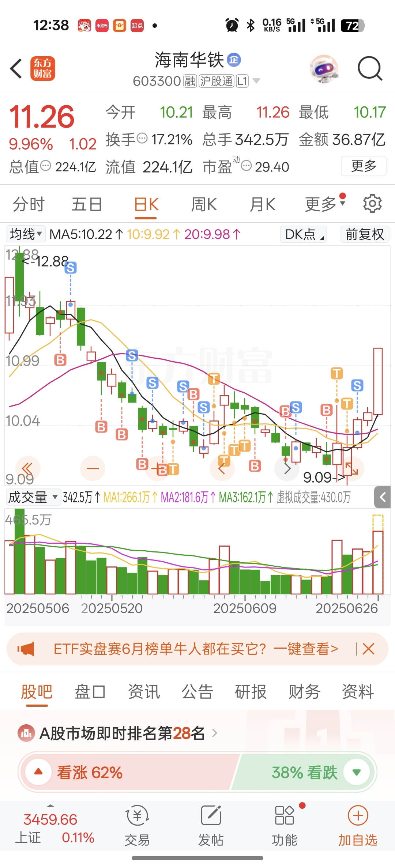The height and width of the screenshot is (868, 395).
Task: Switch to the 财务 tab
Action: 304,692
